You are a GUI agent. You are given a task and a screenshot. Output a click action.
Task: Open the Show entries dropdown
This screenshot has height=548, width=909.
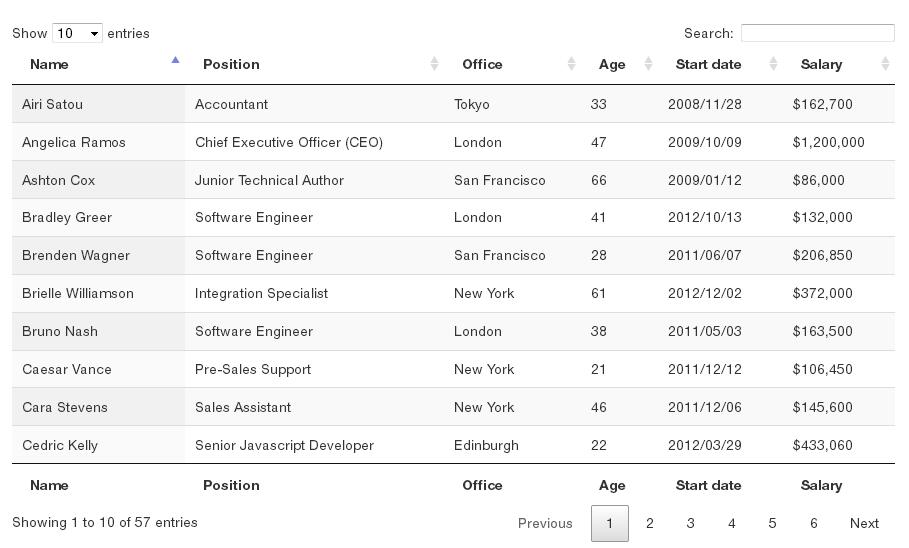(x=77, y=33)
